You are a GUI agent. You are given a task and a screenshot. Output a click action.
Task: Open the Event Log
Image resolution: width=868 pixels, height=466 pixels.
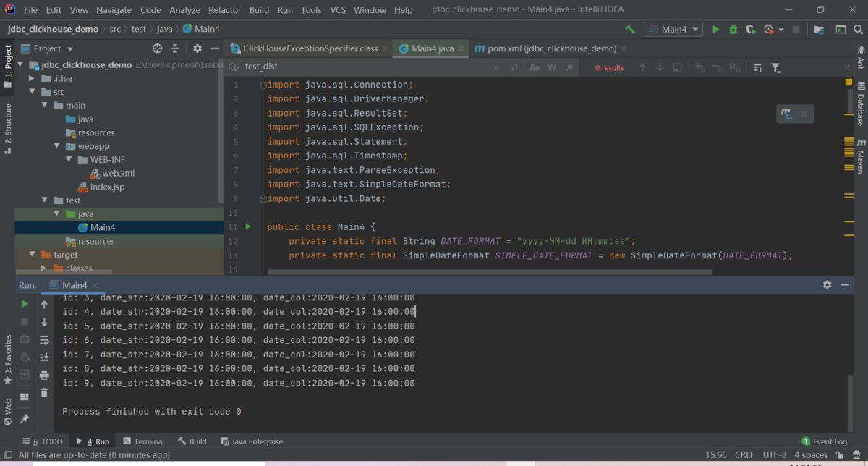pyautogui.click(x=824, y=441)
